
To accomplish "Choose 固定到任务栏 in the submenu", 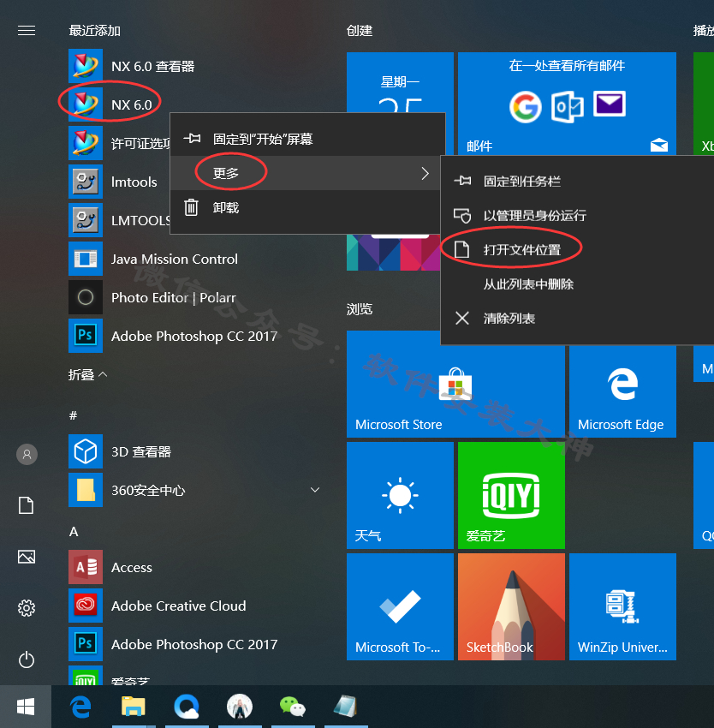I will [x=577, y=181].
